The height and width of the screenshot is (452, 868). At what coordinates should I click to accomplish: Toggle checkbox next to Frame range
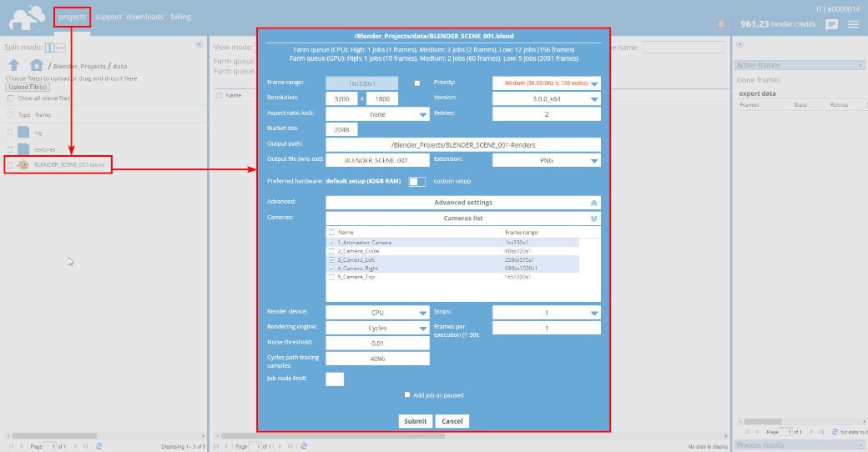[x=416, y=83]
